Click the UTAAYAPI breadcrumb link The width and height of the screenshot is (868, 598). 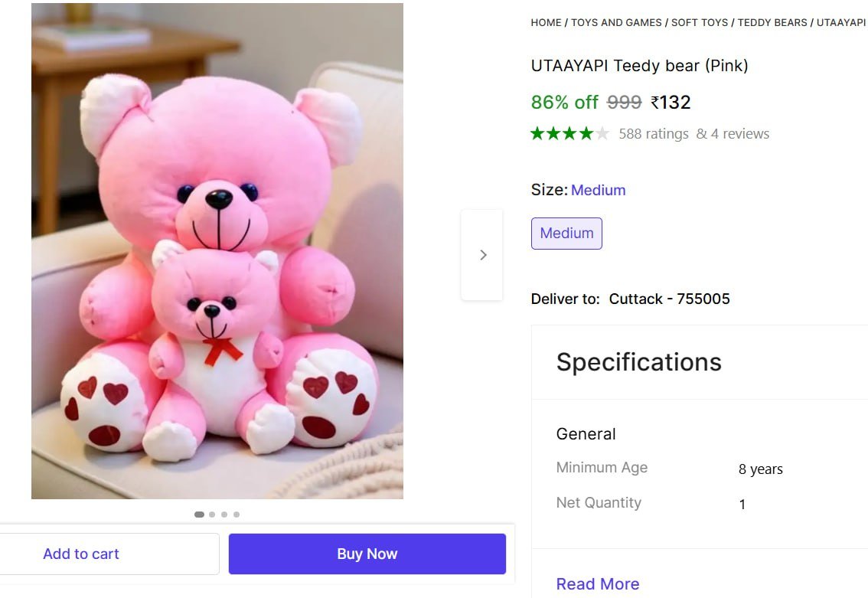pyautogui.click(x=840, y=23)
